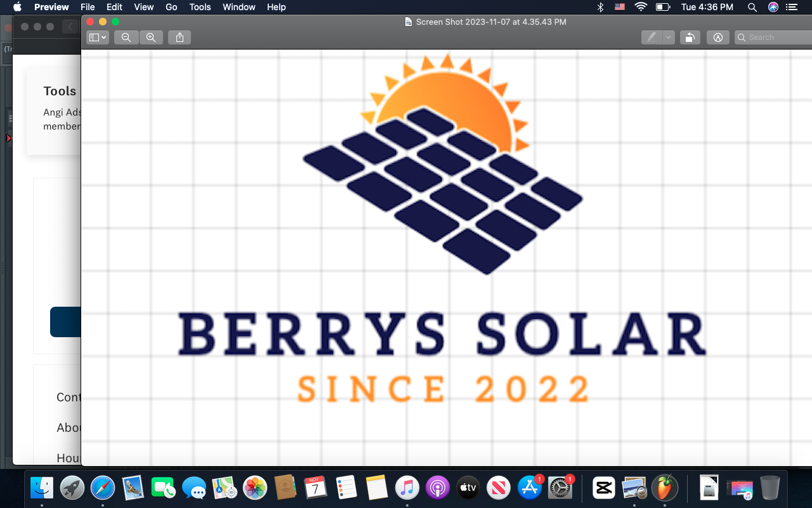Click the Zoom In magnifier button
The height and width of the screenshot is (508, 812).
(151, 37)
